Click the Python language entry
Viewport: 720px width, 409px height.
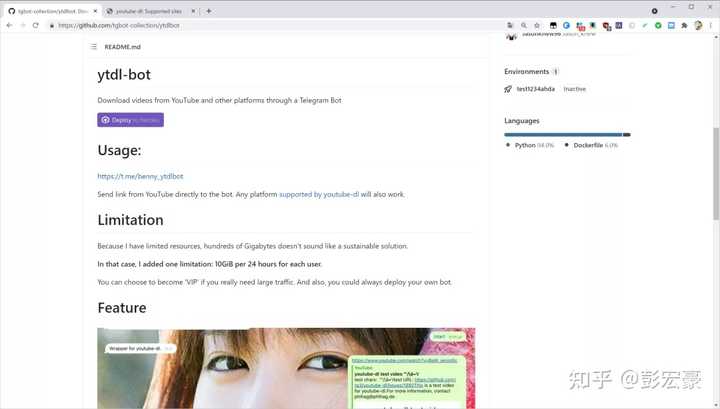click(x=530, y=145)
